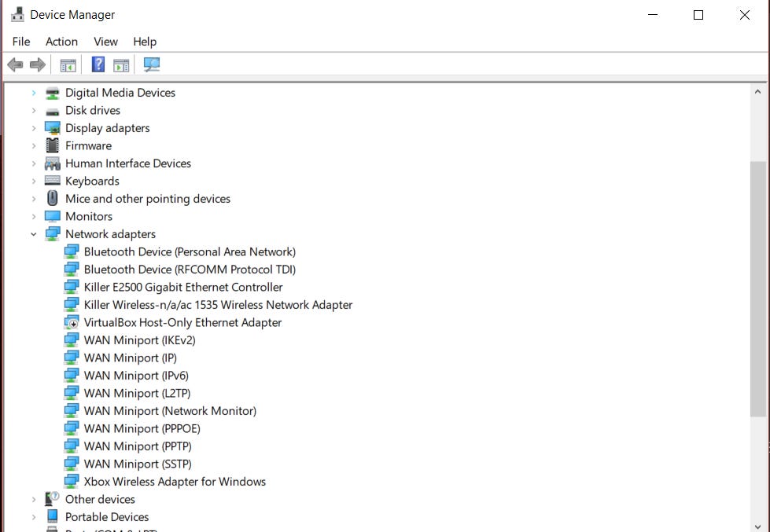
Task: Open the blue Help question-mark toolbar icon
Action: [x=98, y=64]
